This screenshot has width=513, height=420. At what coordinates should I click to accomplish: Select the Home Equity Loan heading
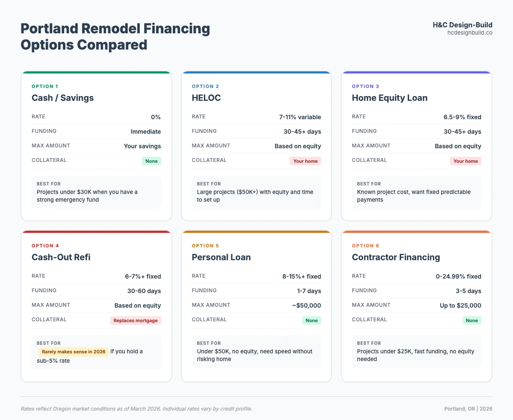tap(389, 98)
